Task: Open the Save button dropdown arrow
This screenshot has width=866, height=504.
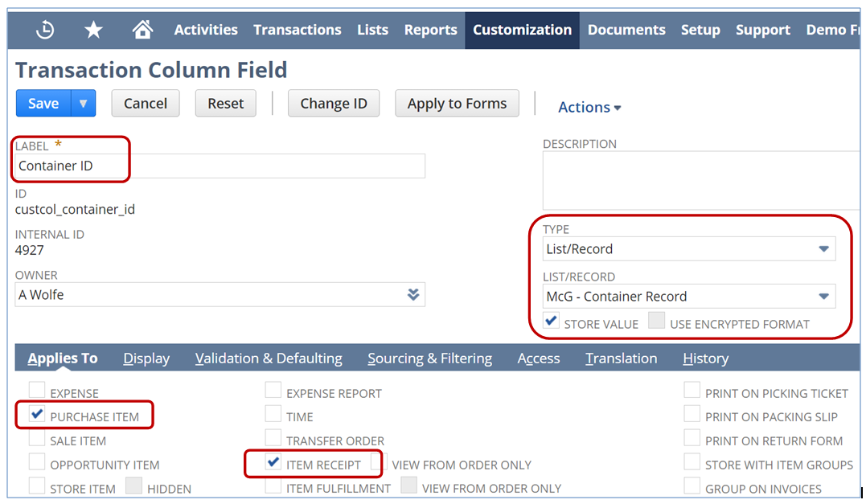Action: click(x=84, y=104)
